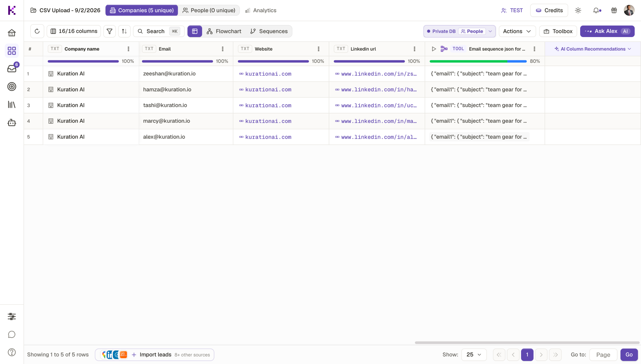The width and height of the screenshot is (641, 364).
Task: Click the Email sequence 80% progress bar
Action: point(478,61)
